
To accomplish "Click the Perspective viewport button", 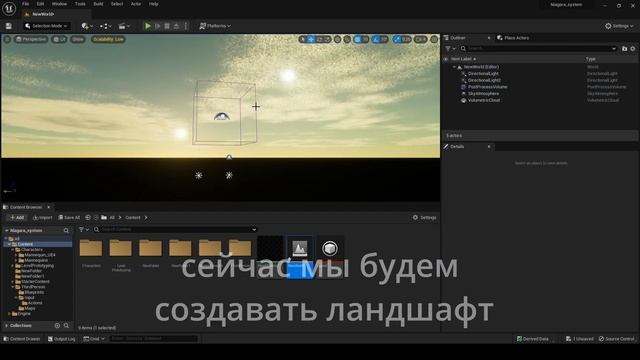I will pos(31,39).
